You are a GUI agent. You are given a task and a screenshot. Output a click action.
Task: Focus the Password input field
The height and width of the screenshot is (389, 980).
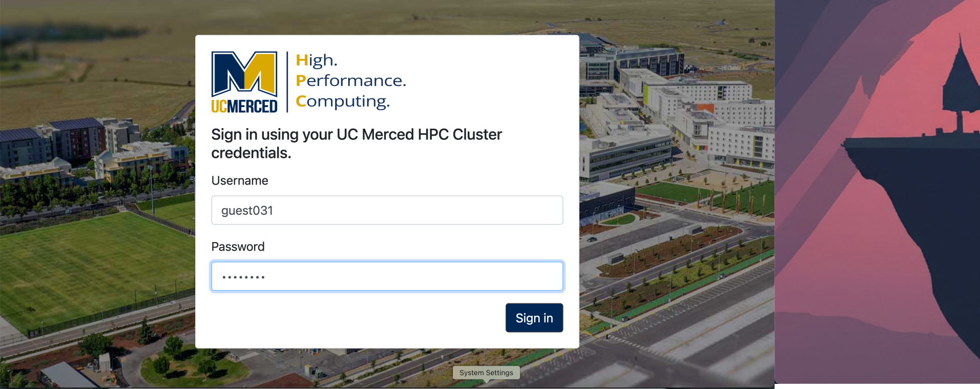(x=387, y=277)
